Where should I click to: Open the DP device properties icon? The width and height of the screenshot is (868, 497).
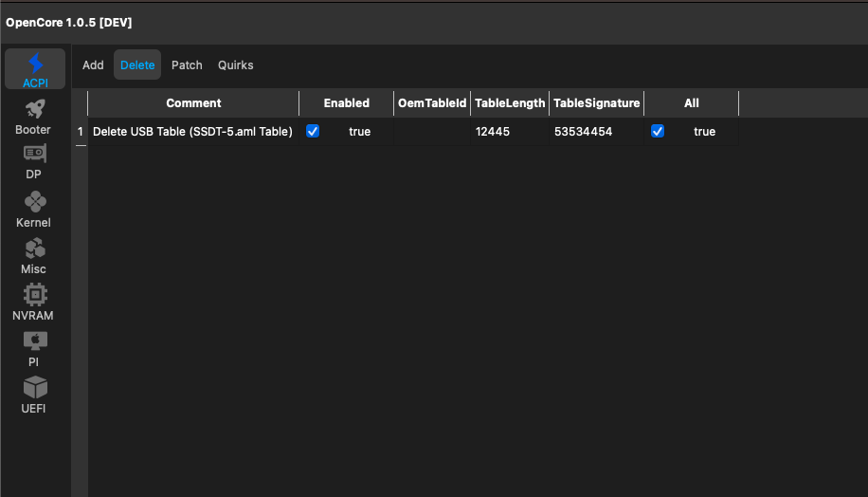coord(34,155)
